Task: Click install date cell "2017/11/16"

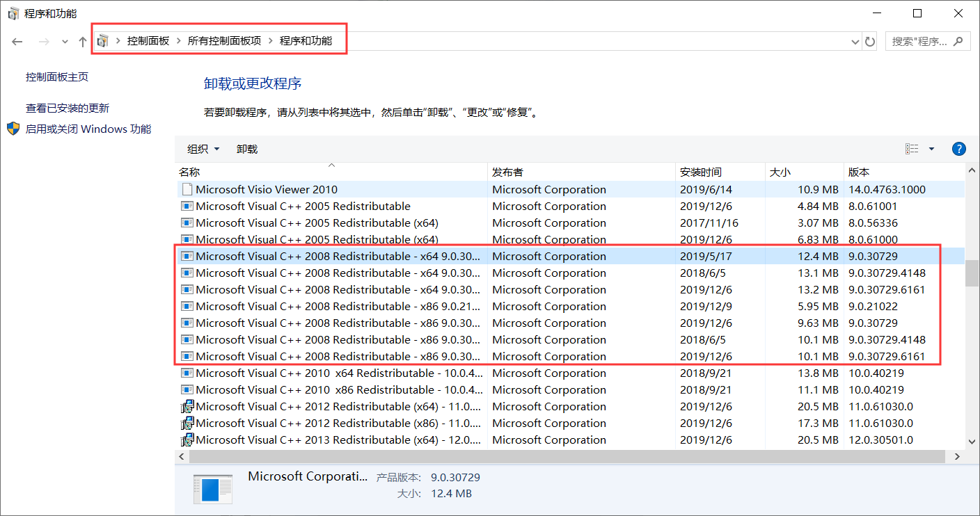Action: point(709,223)
